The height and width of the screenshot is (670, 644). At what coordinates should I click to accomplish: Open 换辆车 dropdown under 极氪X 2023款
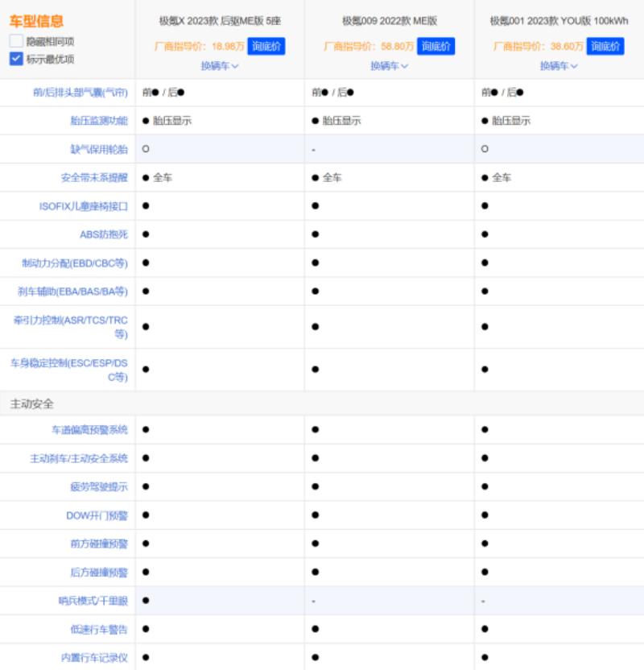point(220,66)
